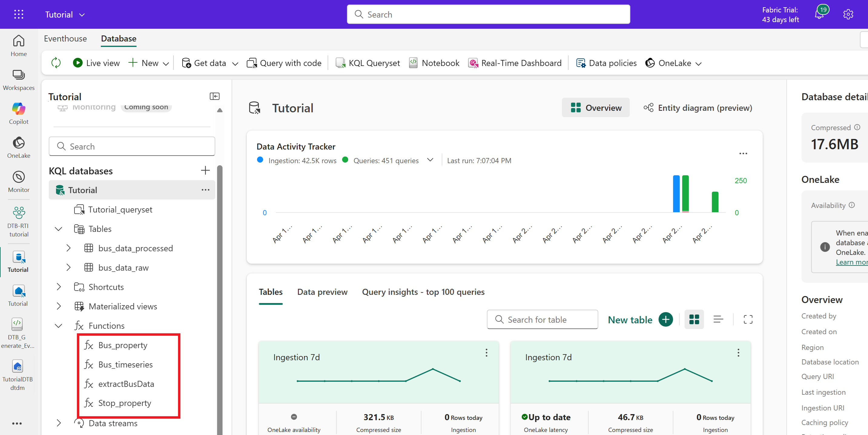Expand the bus_data_raw table node
This screenshot has width=868, height=435.
click(68, 268)
